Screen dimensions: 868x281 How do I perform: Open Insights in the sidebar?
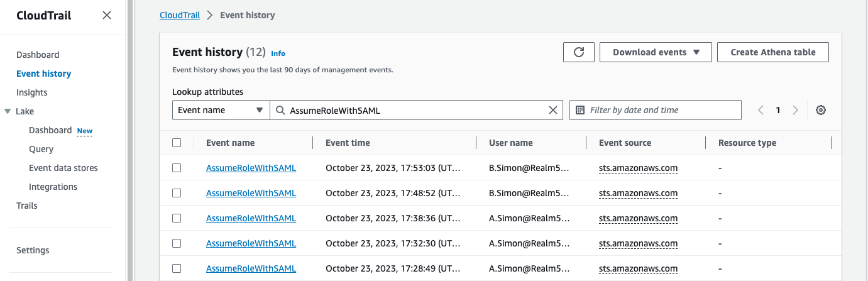coord(31,92)
